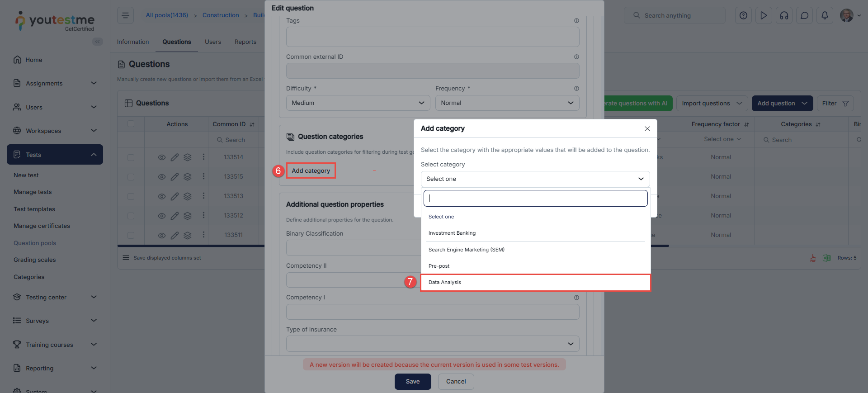Click the category search input field
This screenshot has width=868, height=393.
[x=535, y=198]
